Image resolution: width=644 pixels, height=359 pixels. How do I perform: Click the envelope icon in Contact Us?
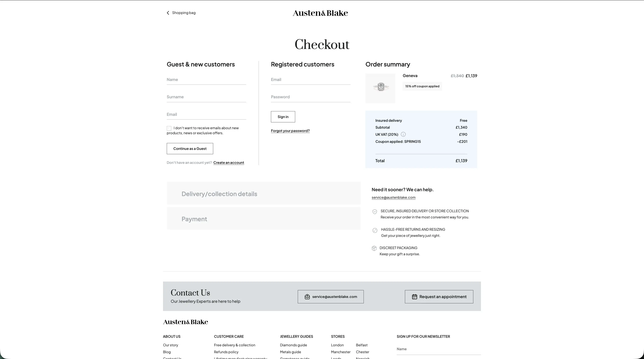coord(307,297)
